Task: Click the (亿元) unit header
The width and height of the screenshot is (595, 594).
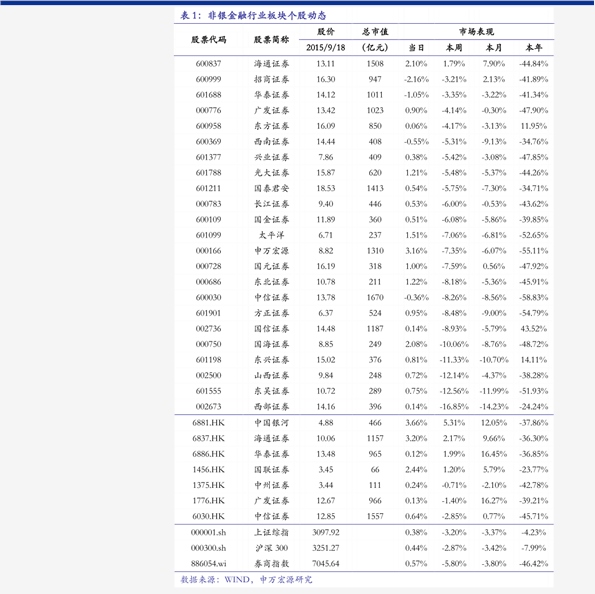Action: tap(375, 47)
